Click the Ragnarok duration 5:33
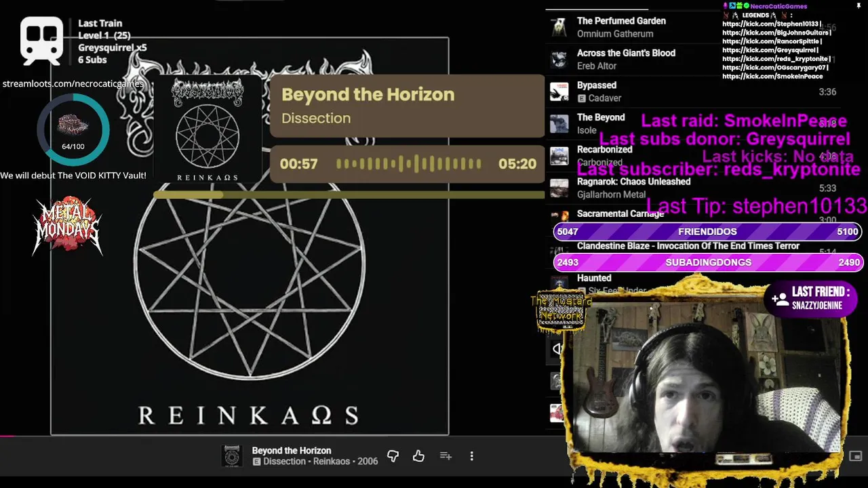868x488 pixels. click(827, 188)
